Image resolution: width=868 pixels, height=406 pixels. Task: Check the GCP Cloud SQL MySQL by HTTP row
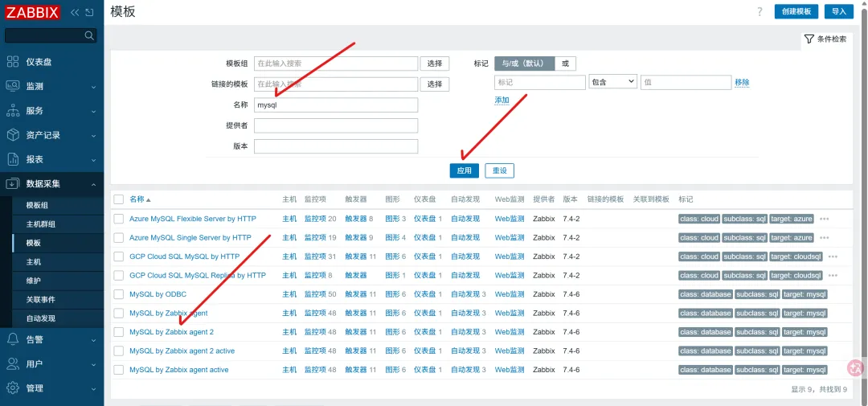pos(118,256)
